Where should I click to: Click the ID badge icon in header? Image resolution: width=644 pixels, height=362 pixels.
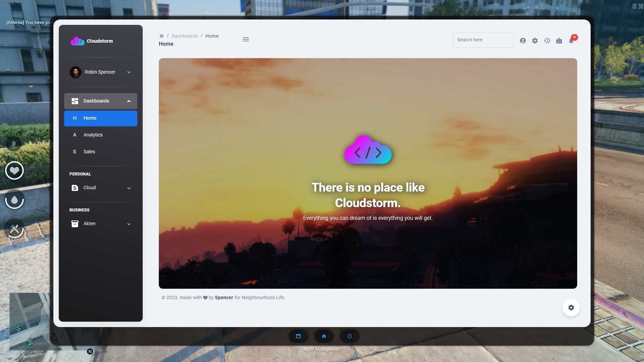[559, 41]
